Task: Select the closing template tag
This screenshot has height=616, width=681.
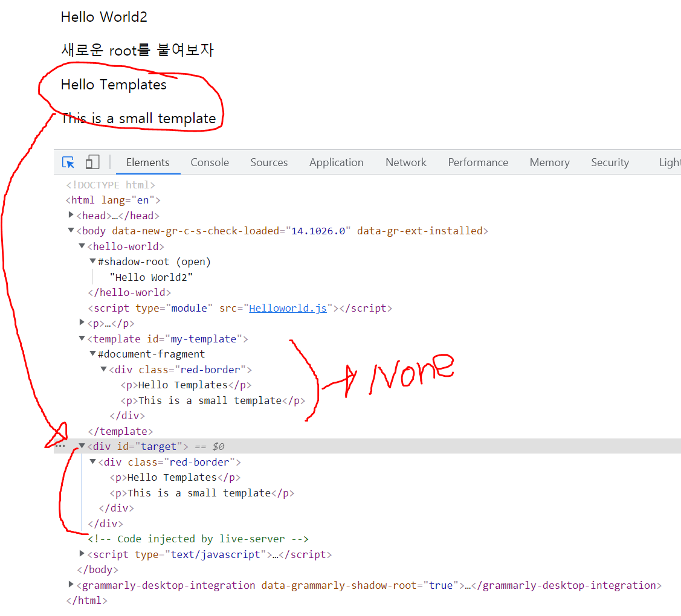Action: click(120, 432)
